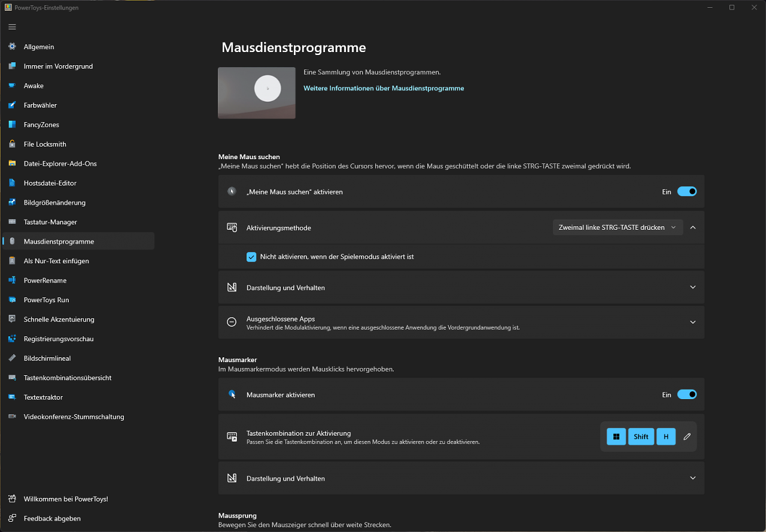This screenshot has width=766, height=532.
Task: Open the Awake sidebar entry
Action: [78, 86]
